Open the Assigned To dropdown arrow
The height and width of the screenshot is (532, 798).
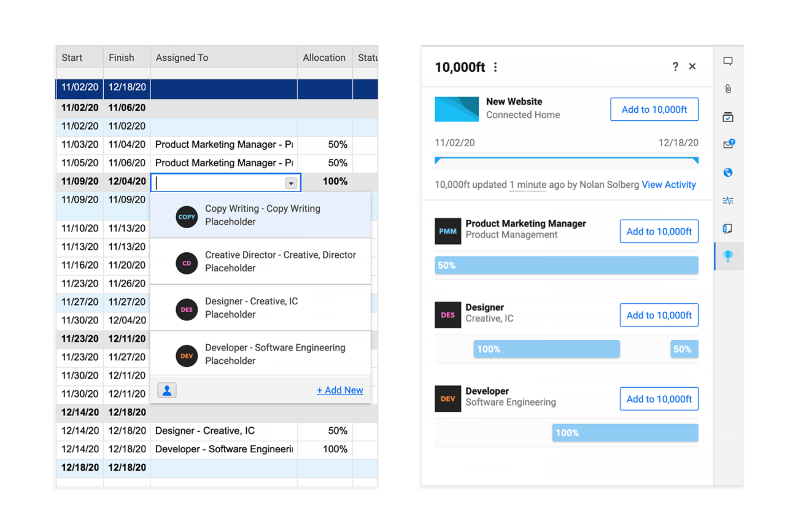[291, 182]
